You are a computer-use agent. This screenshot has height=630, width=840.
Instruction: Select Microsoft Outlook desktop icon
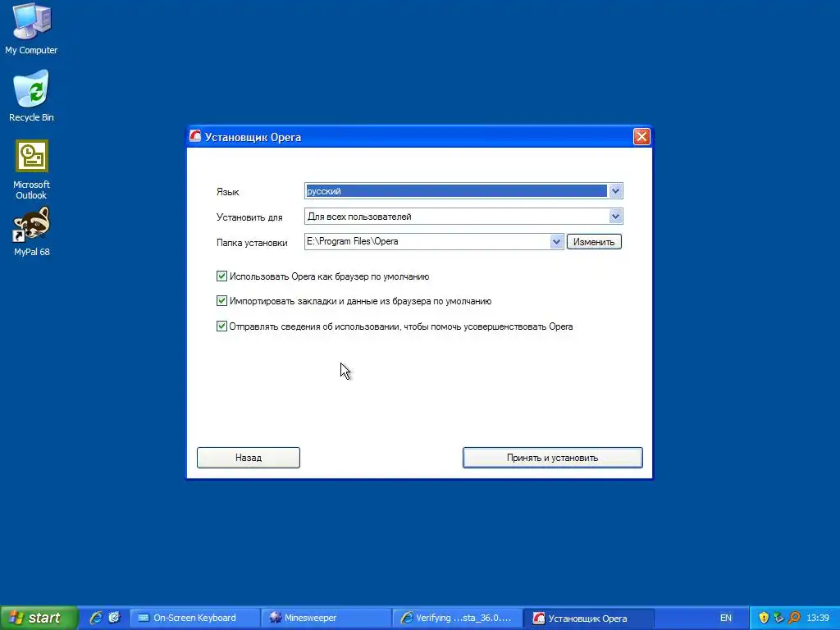(x=31, y=169)
